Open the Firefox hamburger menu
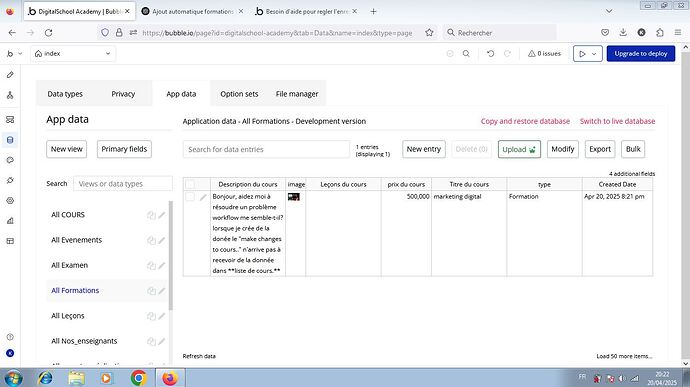The image size is (690, 387). [x=678, y=33]
